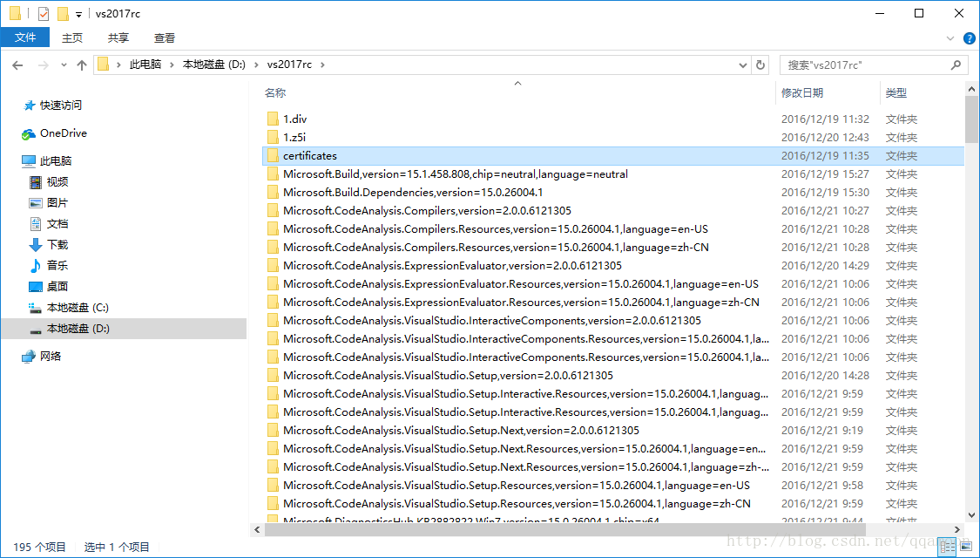Open the Customize Quick Access Toolbar arrow
This screenshot has width=980, height=558.
click(x=78, y=14)
